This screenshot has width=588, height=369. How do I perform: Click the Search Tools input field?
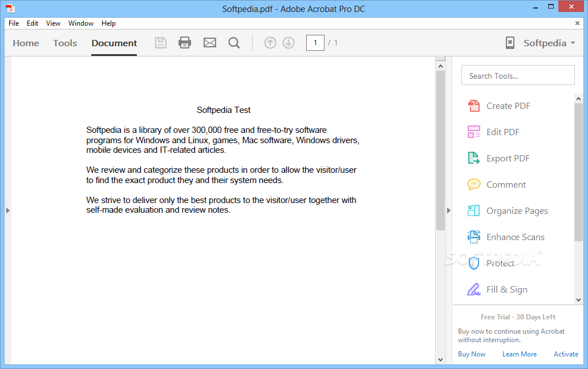518,75
